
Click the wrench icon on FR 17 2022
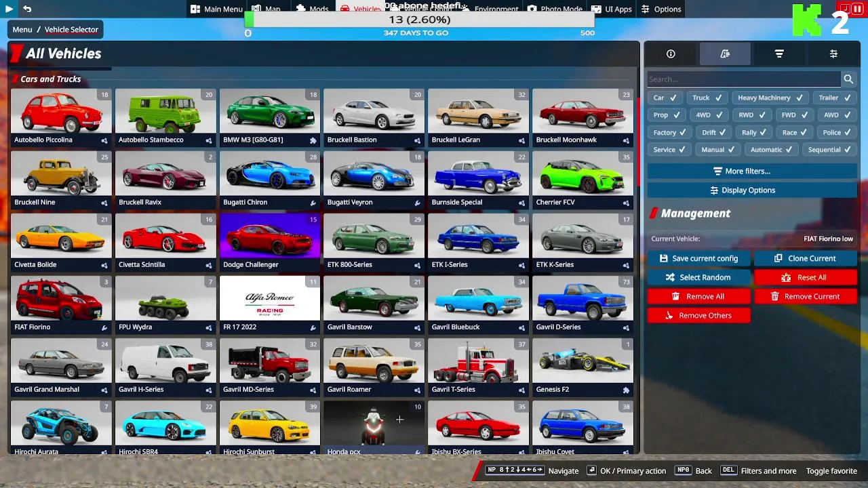point(313,327)
